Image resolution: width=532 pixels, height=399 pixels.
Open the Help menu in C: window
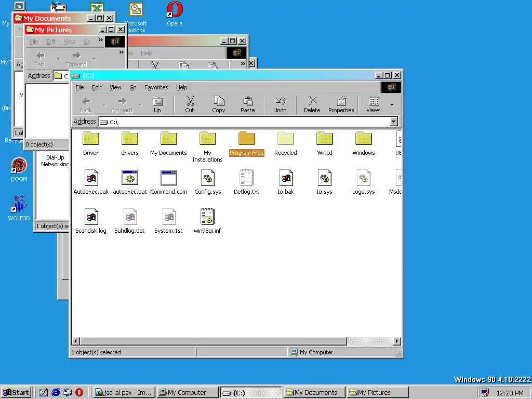pos(181,87)
